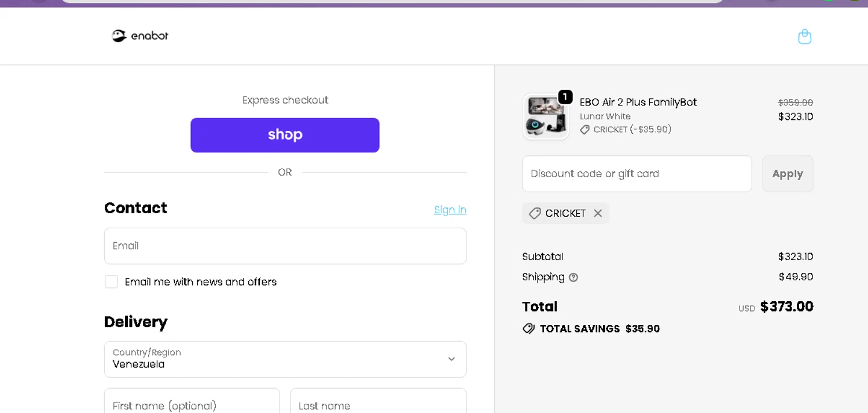Open the shopping bag cart icon
868x413 pixels.
tap(804, 36)
